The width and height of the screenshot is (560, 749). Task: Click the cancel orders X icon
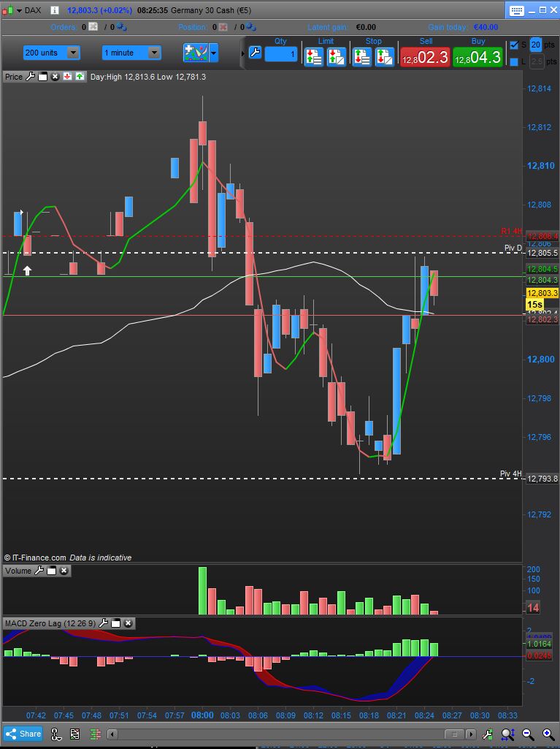click(93, 27)
